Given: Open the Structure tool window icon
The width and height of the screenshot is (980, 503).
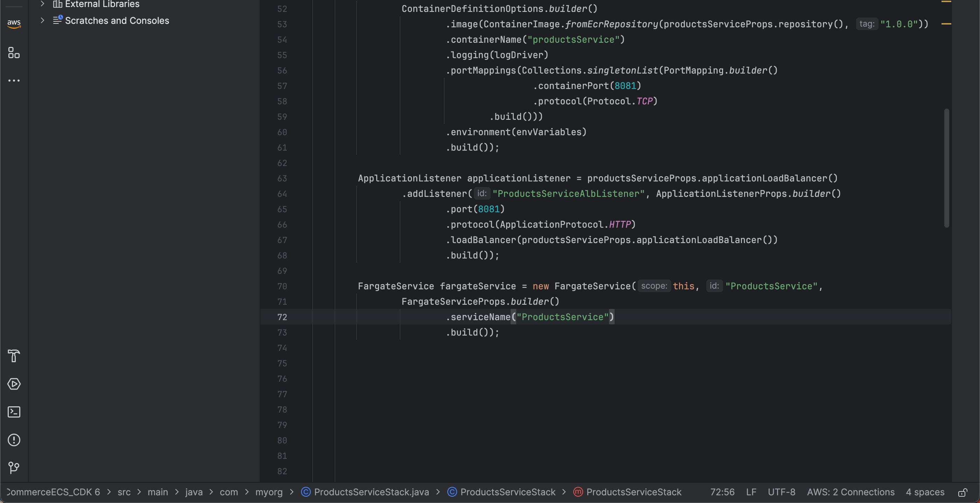Looking at the screenshot, I should click(x=14, y=53).
